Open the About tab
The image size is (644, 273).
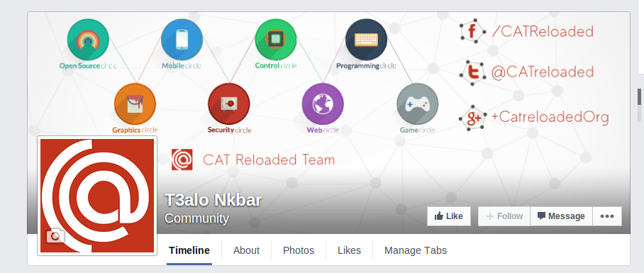(246, 250)
